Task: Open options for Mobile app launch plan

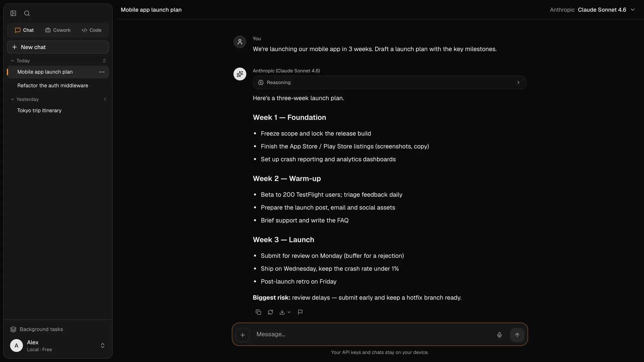Action: click(102, 72)
